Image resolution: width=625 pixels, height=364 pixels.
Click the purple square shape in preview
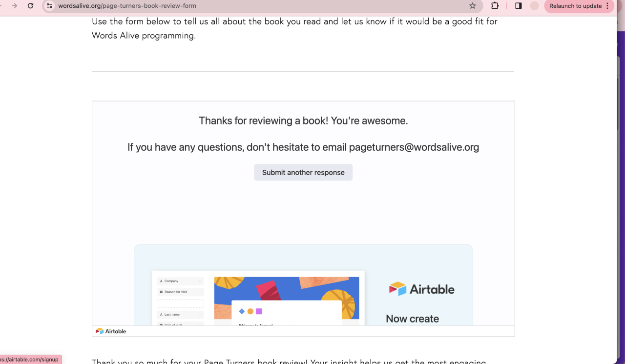point(259,311)
